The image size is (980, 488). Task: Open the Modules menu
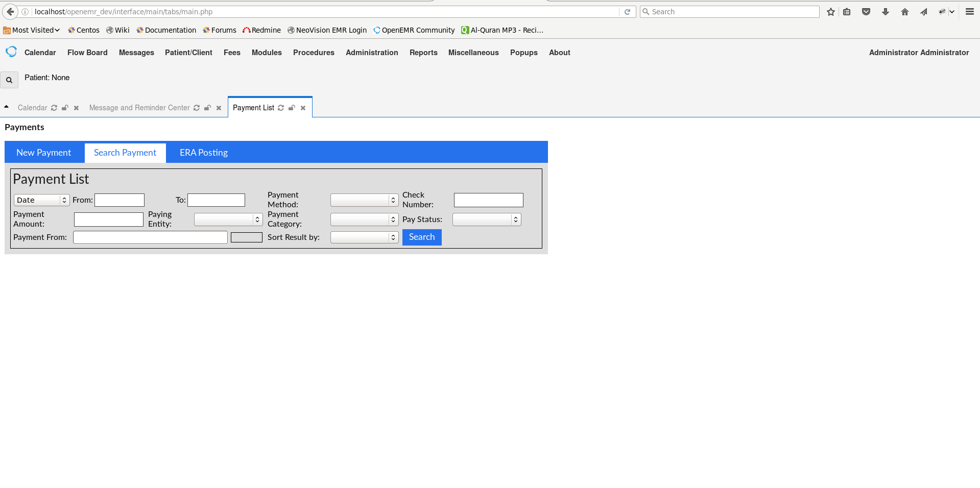(267, 53)
